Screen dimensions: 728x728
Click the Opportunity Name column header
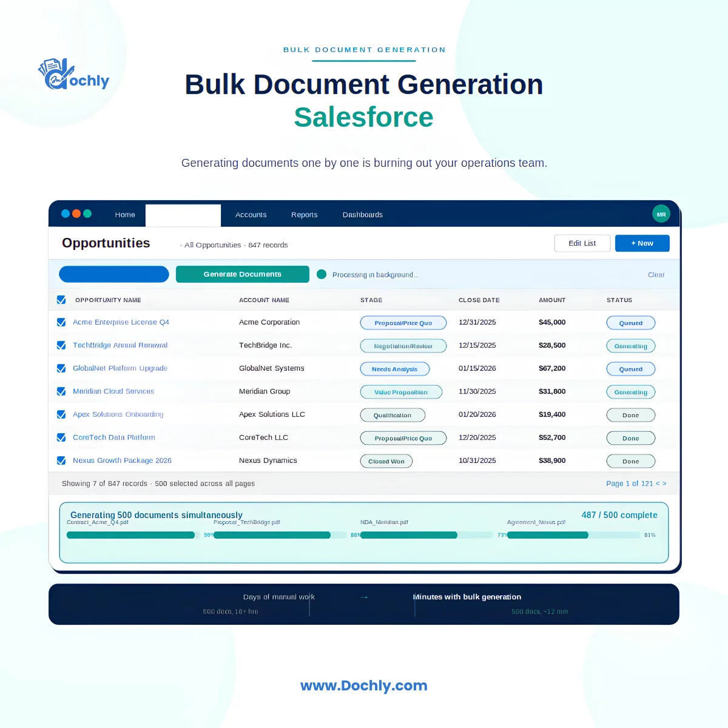tap(108, 300)
